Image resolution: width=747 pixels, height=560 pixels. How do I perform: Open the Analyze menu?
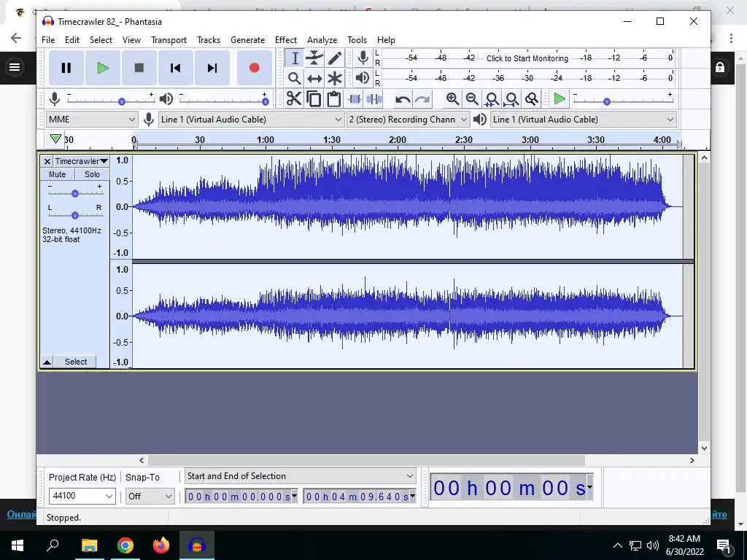[x=322, y=40]
